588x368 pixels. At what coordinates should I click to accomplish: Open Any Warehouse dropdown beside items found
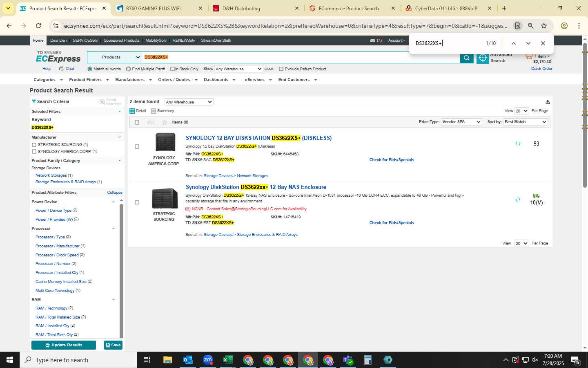[x=189, y=102]
